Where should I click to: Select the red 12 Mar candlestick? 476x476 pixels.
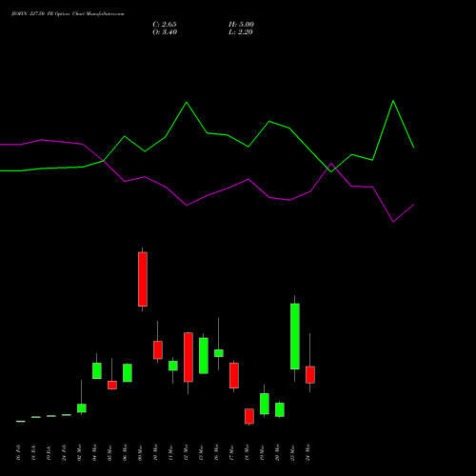click(188, 357)
